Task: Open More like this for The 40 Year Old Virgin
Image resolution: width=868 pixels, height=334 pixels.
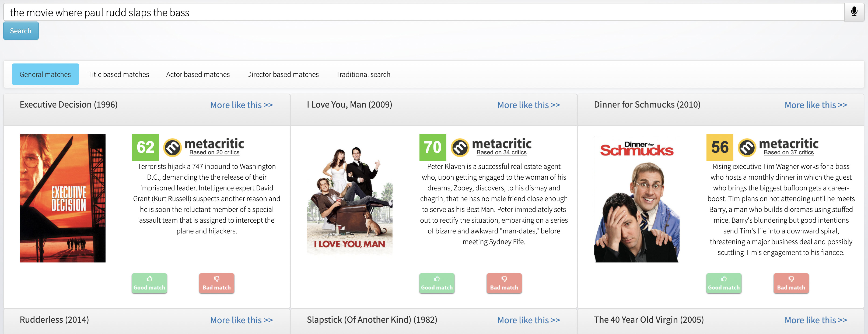Action: [x=816, y=320]
